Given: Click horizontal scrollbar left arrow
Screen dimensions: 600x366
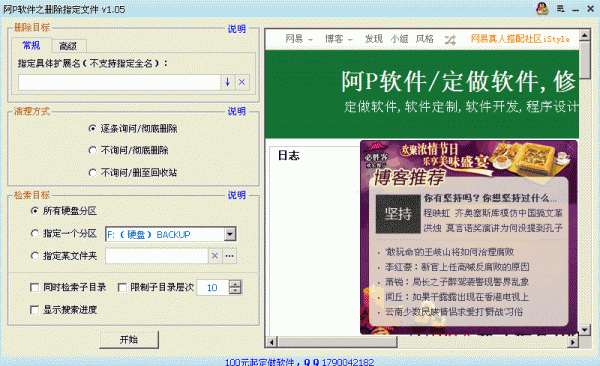Looking at the screenshot, I should tap(271, 342).
